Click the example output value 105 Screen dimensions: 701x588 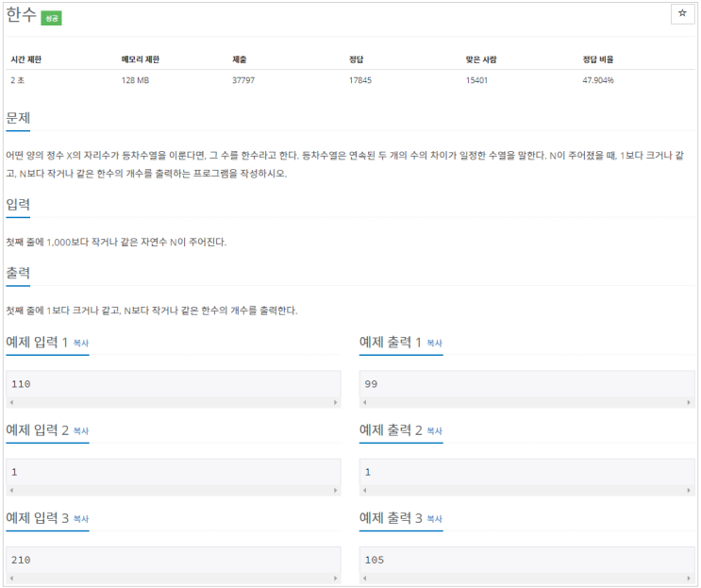(x=375, y=560)
